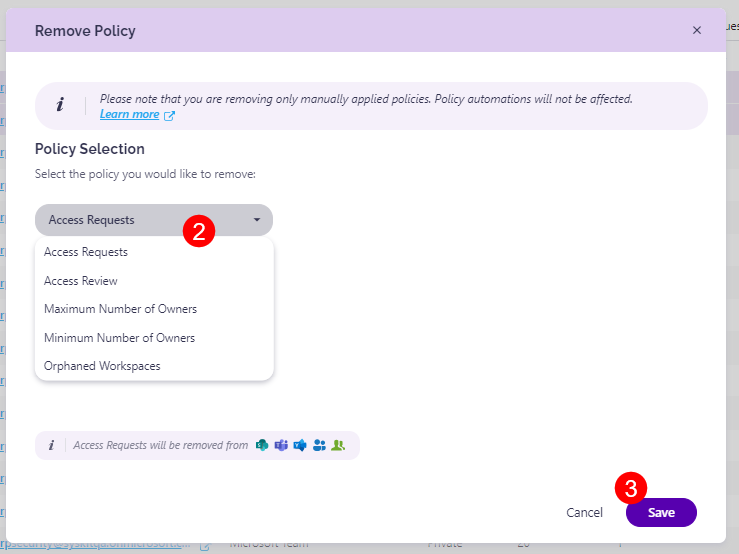The image size is (739, 554).
Task: Click the dropdown caret arrow
Action: point(257,220)
